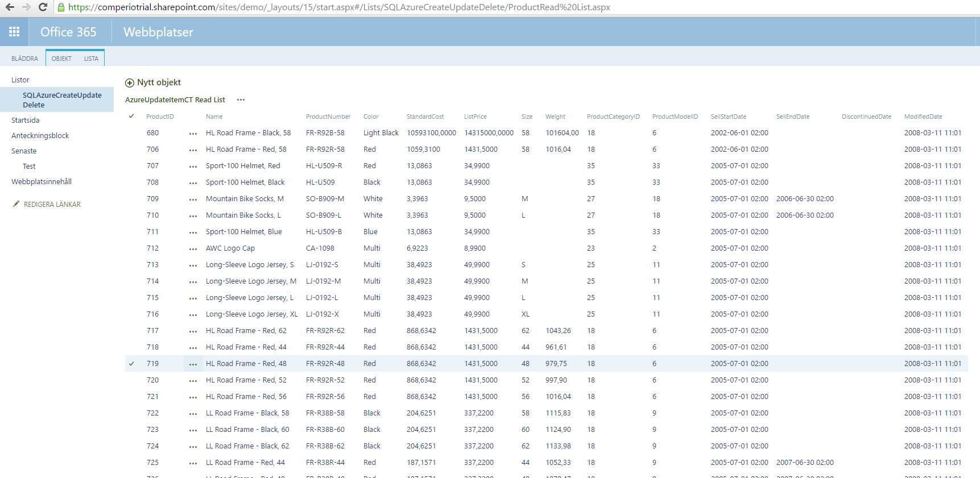Sort by the ModifiedDate column header
Screen dimensions: 980x478
pyautogui.click(x=923, y=117)
